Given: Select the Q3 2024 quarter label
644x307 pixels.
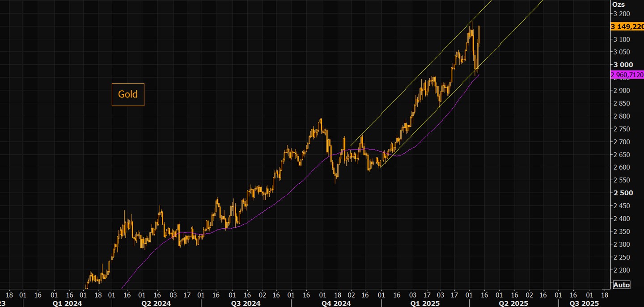Looking at the screenshot, I should [246, 303].
